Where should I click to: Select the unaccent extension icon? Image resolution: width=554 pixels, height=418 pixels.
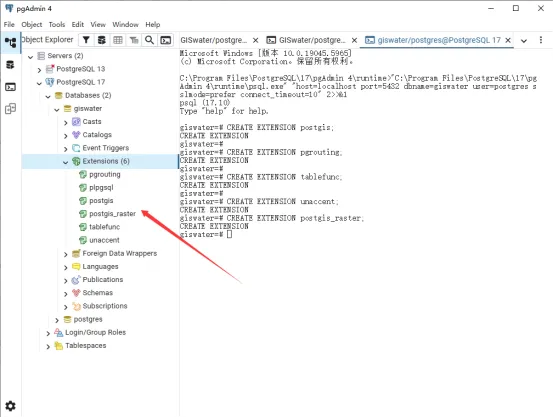coord(83,240)
